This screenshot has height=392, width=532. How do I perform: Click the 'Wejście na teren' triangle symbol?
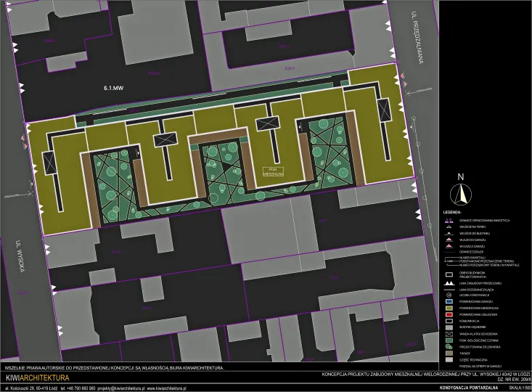[x=449, y=226]
